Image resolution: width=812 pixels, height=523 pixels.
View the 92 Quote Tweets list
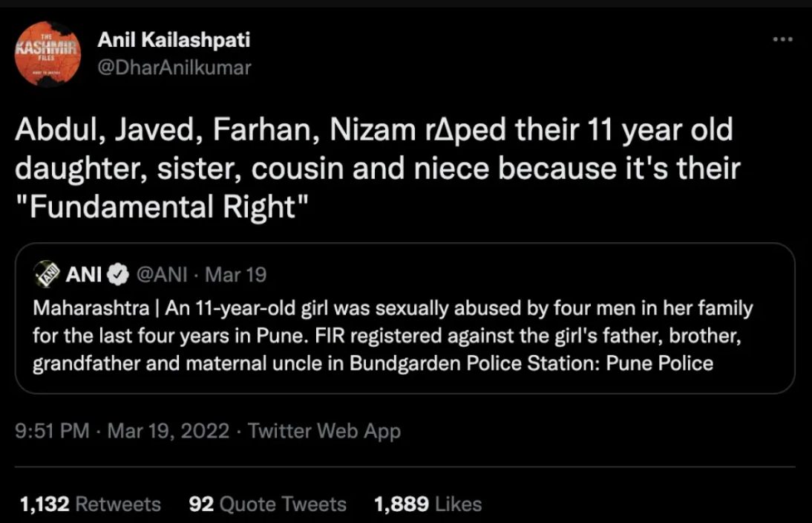click(268, 504)
